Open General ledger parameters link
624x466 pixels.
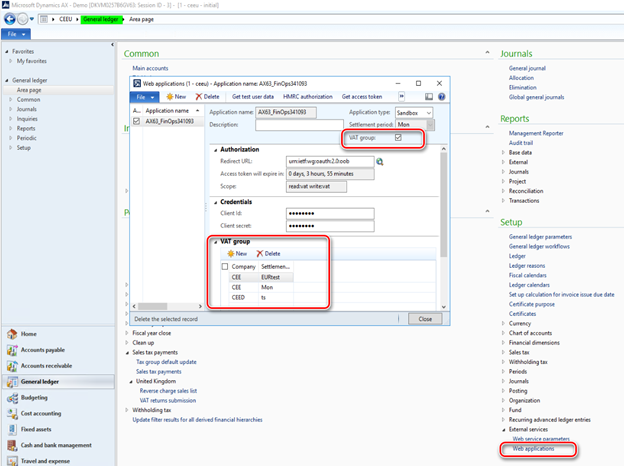point(540,237)
